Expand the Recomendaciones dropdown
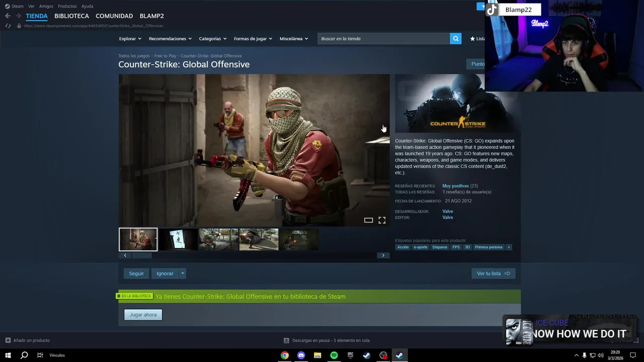The height and width of the screenshot is (362, 644). click(x=170, y=39)
